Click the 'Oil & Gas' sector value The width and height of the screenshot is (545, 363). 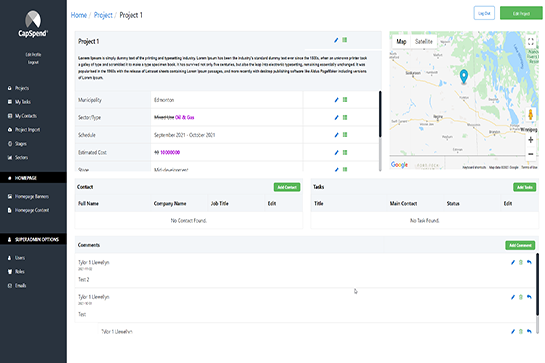point(185,118)
